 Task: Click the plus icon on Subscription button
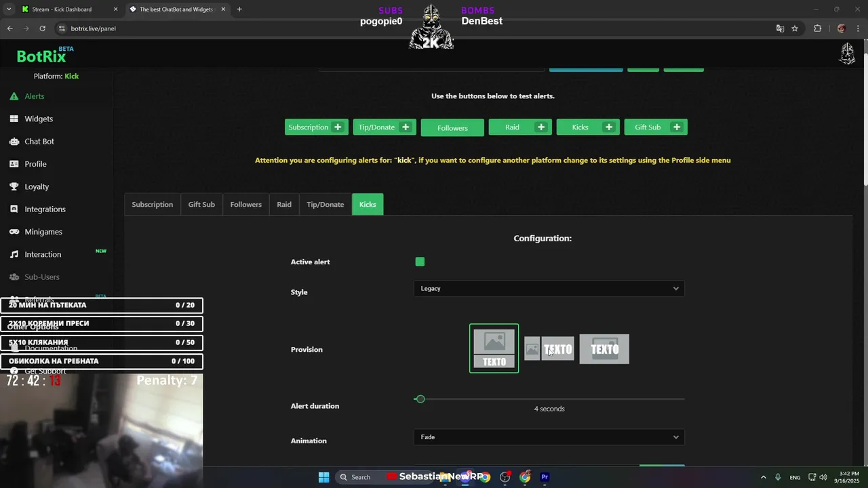tap(337, 127)
